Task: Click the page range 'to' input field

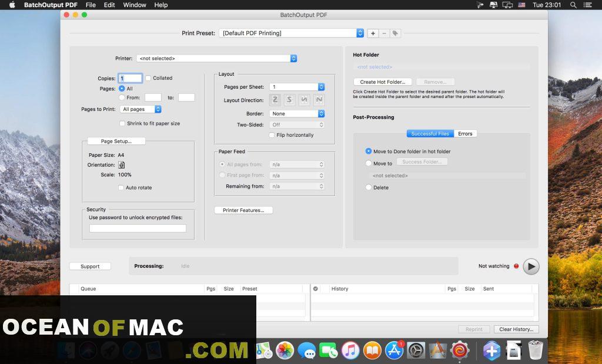Action: tap(186, 97)
